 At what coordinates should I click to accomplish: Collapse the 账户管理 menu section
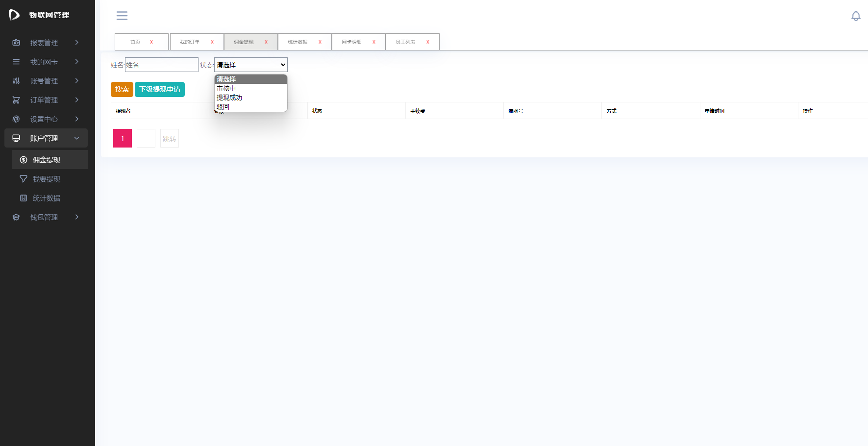[x=77, y=138]
